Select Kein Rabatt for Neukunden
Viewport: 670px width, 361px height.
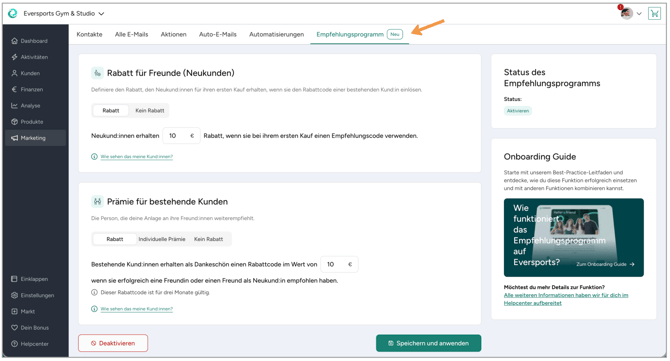pyautogui.click(x=150, y=111)
